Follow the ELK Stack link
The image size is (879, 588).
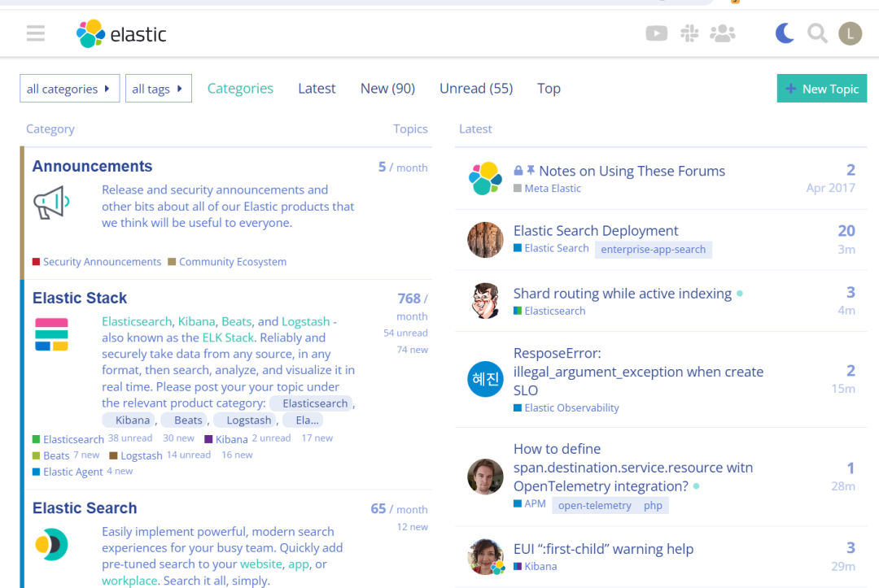coord(228,338)
